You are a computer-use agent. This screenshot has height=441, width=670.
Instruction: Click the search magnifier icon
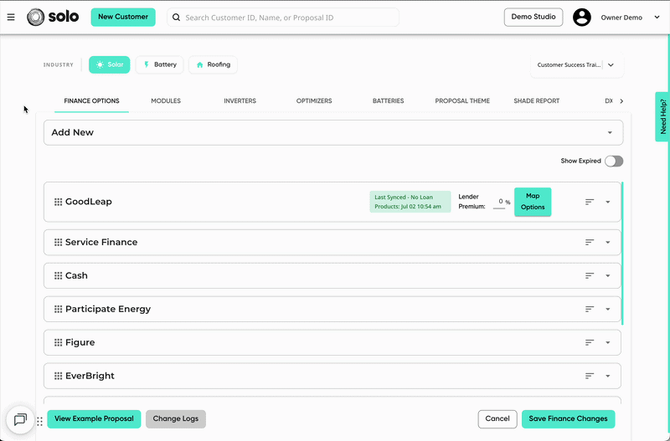(176, 18)
